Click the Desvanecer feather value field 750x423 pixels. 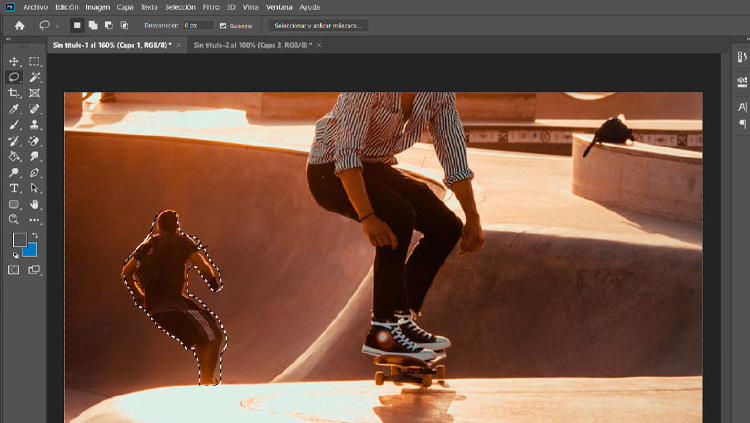(x=198, y=25)
